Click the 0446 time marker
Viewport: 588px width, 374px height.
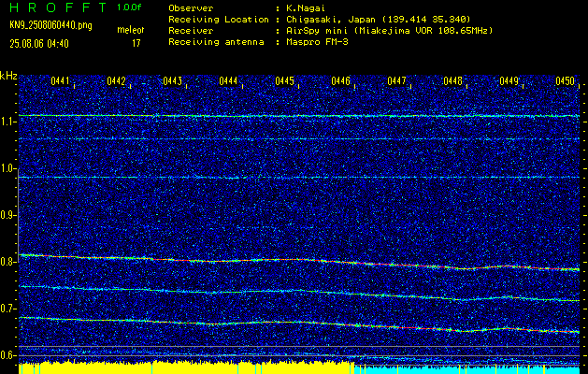[x=340, y=81]
